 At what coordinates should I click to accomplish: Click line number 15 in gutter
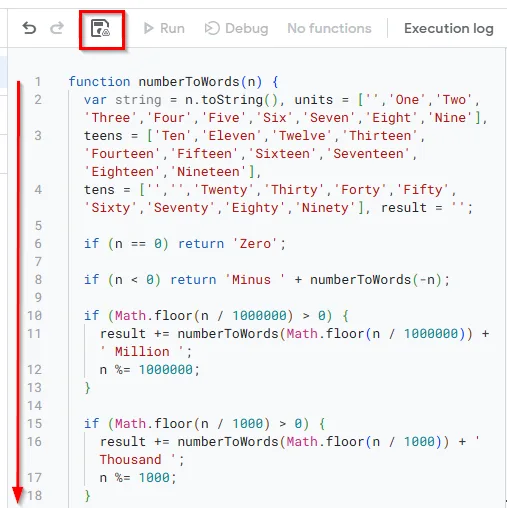tap(35, 424)
